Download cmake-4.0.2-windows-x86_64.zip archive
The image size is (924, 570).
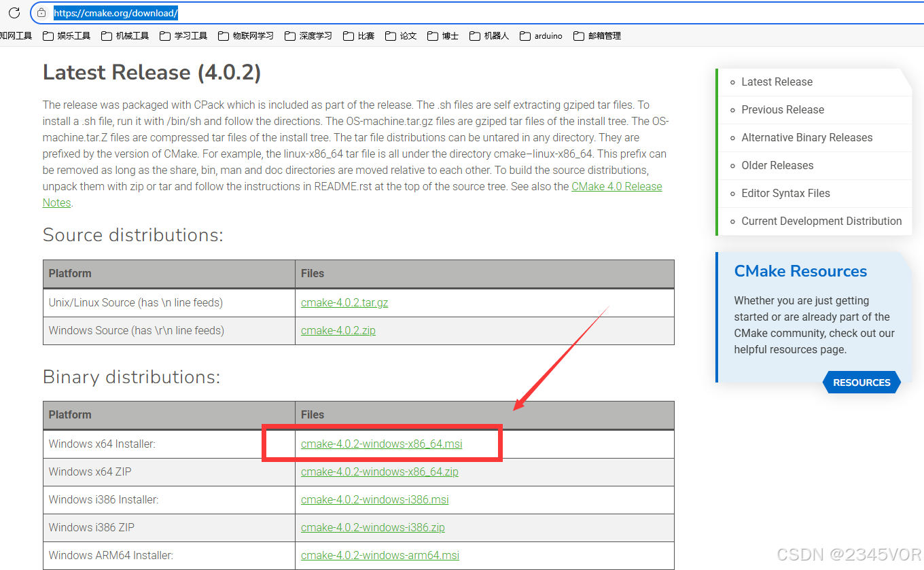[380, 471]
